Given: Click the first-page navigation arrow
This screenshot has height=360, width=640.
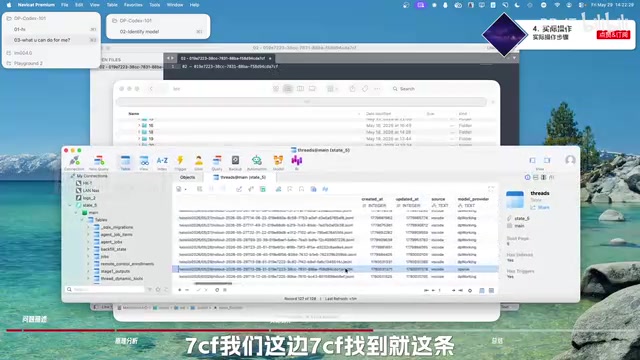Looking at the screenshot, I should point(426,290).
